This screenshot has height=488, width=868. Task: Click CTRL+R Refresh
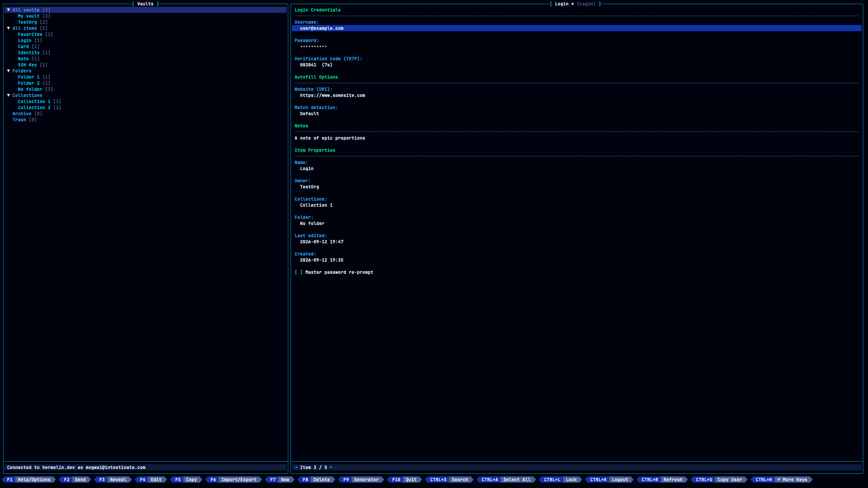click(x=662, y=480)
